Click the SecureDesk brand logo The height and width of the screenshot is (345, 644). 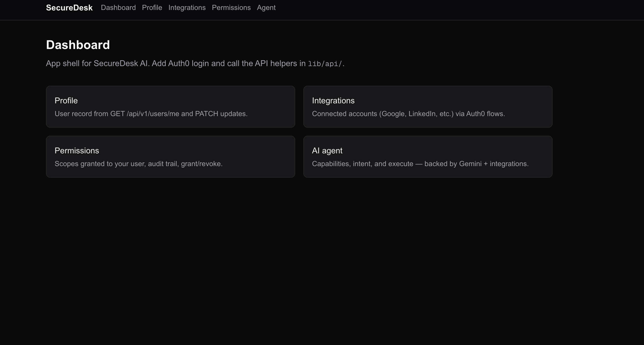[69, 8]
